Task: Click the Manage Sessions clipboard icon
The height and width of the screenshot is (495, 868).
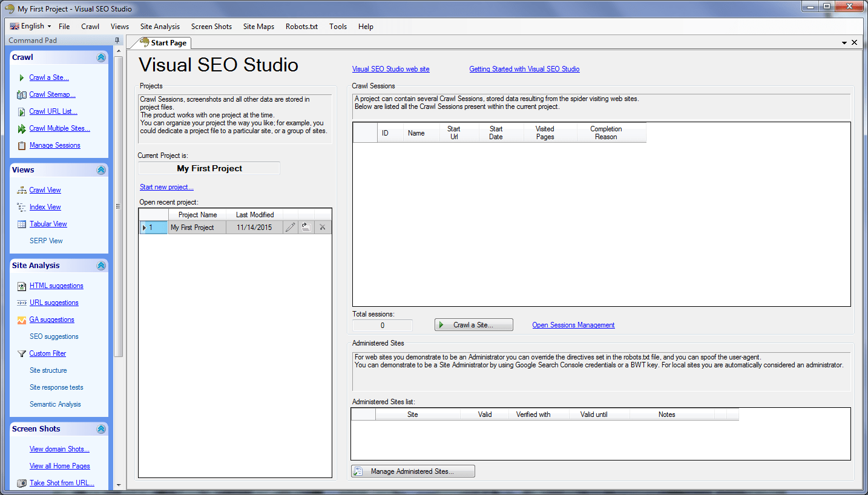Action: click(22, 145)
